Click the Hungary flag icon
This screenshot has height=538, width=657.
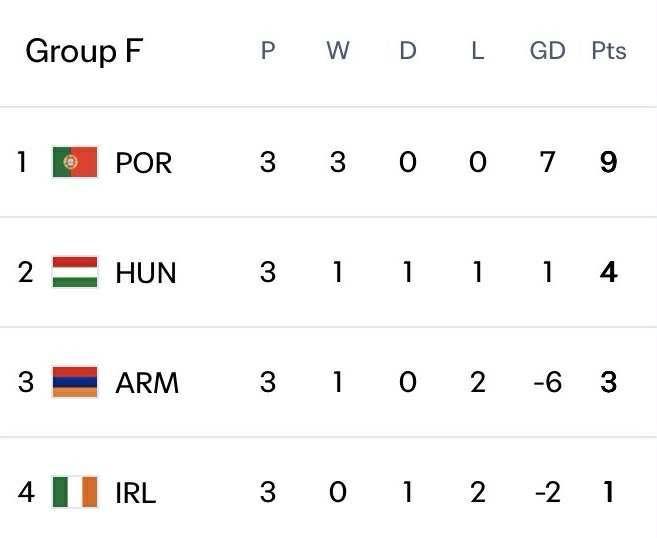pyautogui.click(x=75, y=272)
